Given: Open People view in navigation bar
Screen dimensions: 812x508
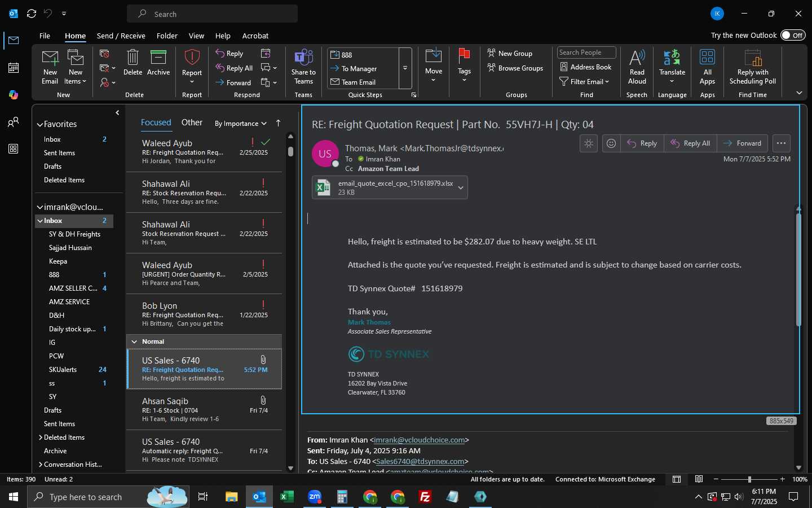Looking at the screenshot, I should pos(14,122).
